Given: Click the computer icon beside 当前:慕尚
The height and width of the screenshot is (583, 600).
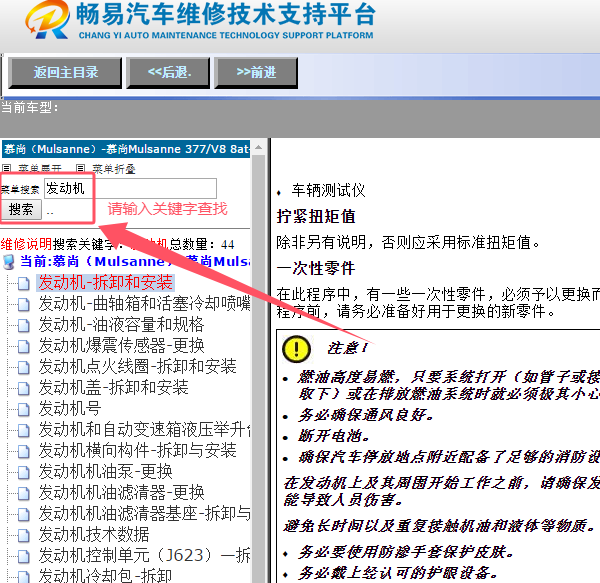Looking at the screenshot, I should pos(8,262).
